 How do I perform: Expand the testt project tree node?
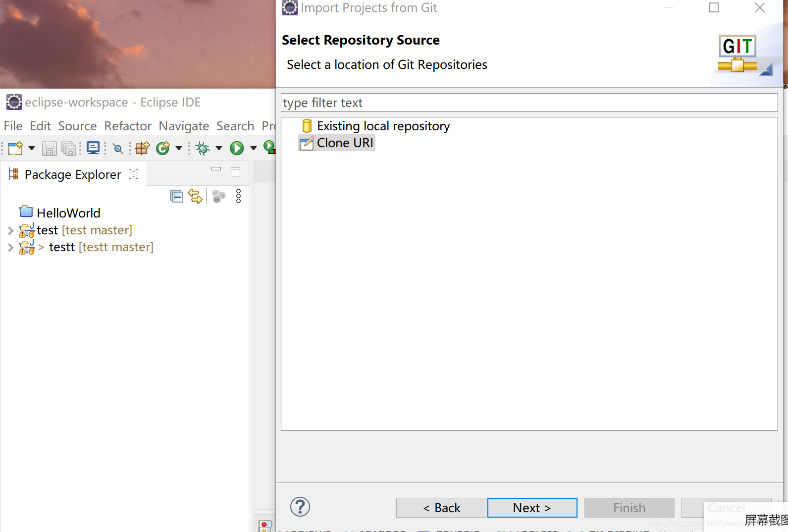tap(10, 247)
